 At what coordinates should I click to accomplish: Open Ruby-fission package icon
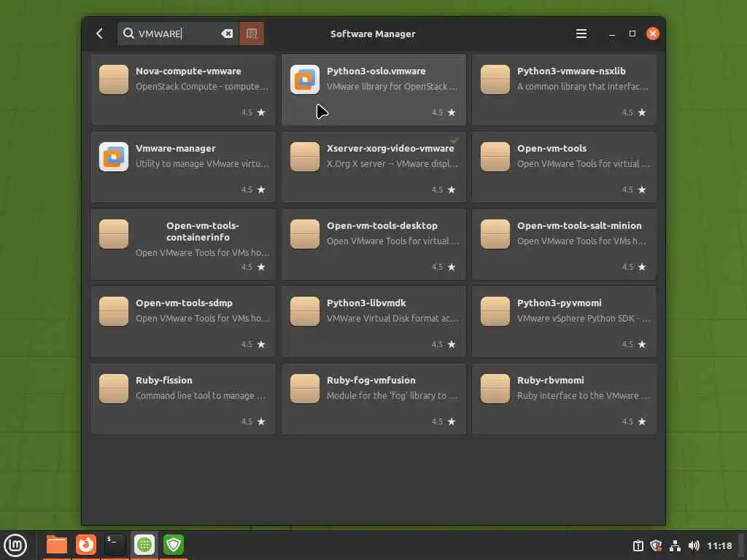(113, 389)
